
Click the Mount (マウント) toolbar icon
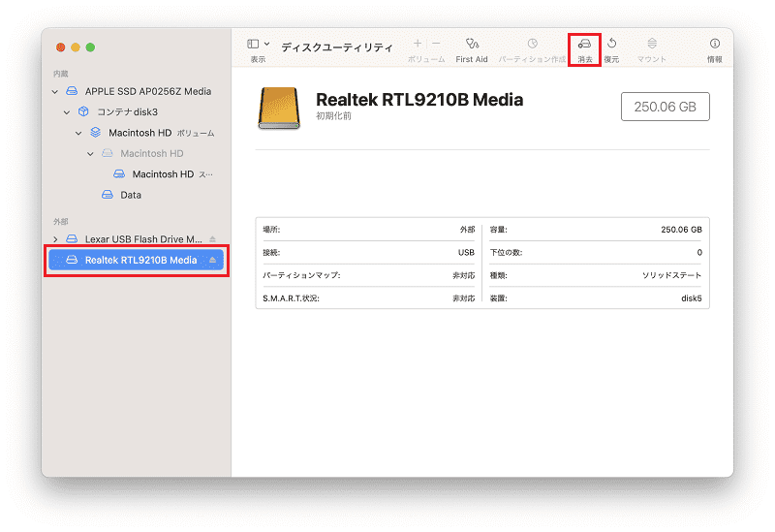[x=652, y=44]
